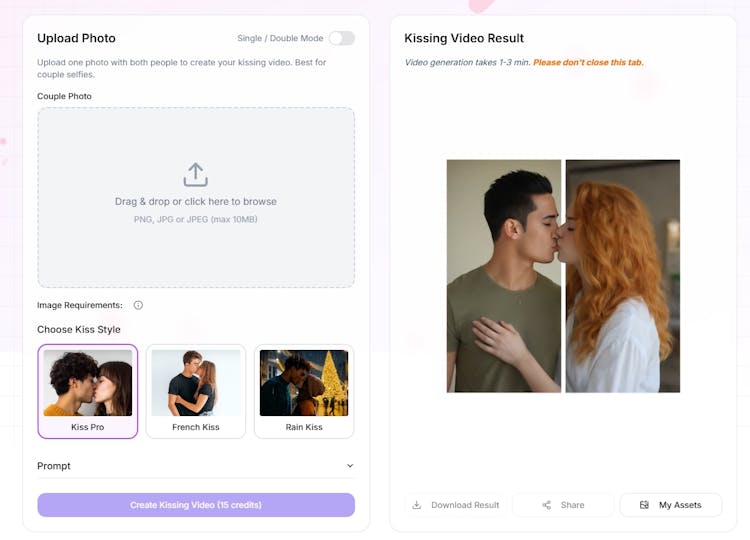Viewport: 750px width, 540px height.
Task: Select the Rain Kiss style card
Action: (x=304, y=391)
